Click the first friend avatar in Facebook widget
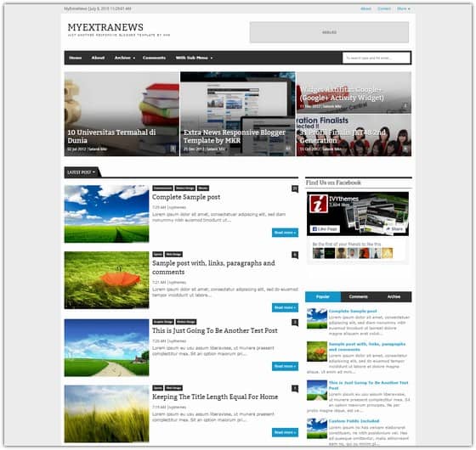The image size is (476, 450). (318, 253)
